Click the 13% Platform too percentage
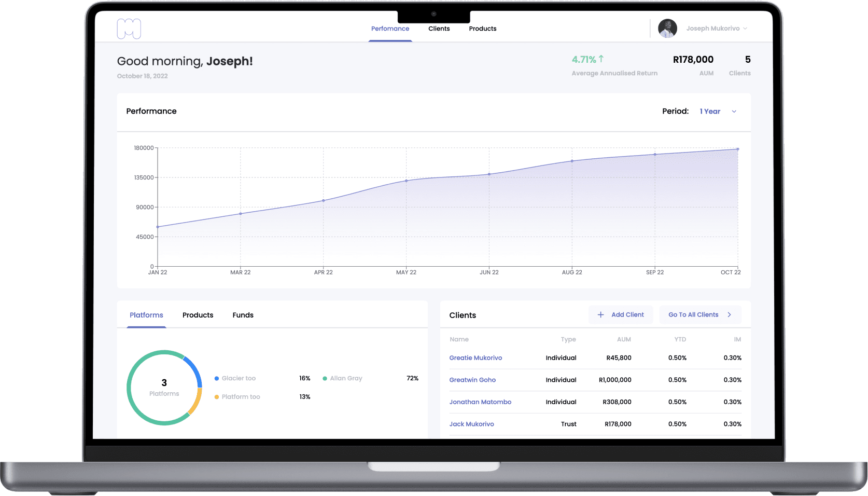 tap(304, 397)
